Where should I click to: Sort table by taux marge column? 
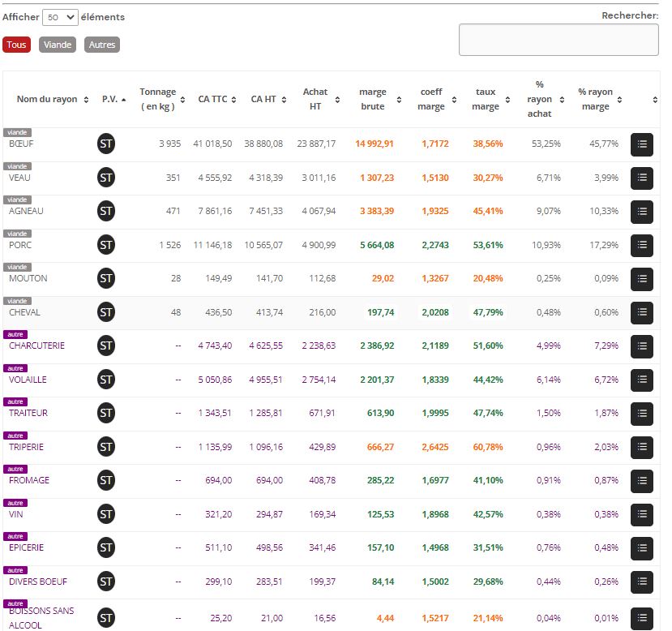click(x=490, y=99)
